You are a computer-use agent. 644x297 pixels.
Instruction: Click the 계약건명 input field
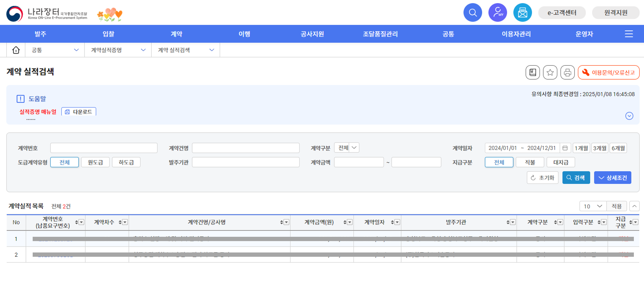245,148
